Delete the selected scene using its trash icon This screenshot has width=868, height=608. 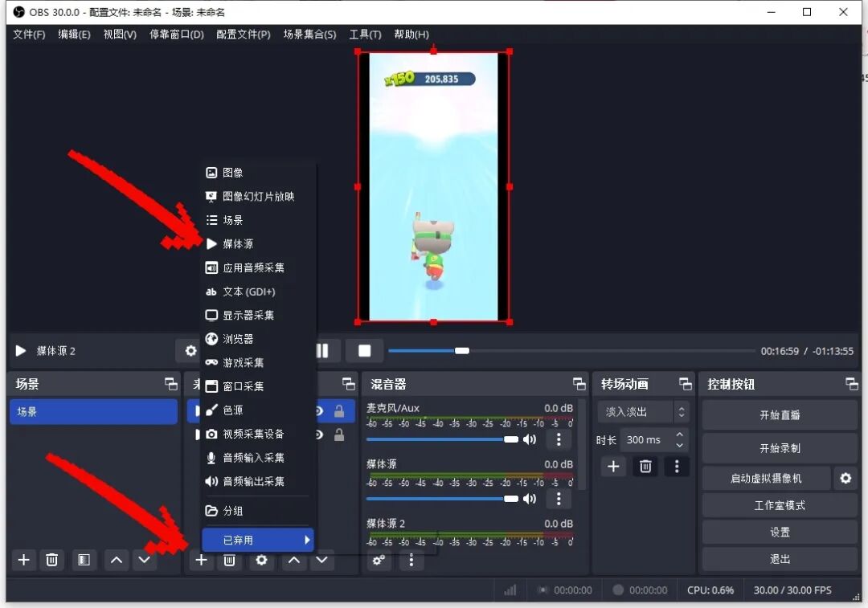coord(51,560)
